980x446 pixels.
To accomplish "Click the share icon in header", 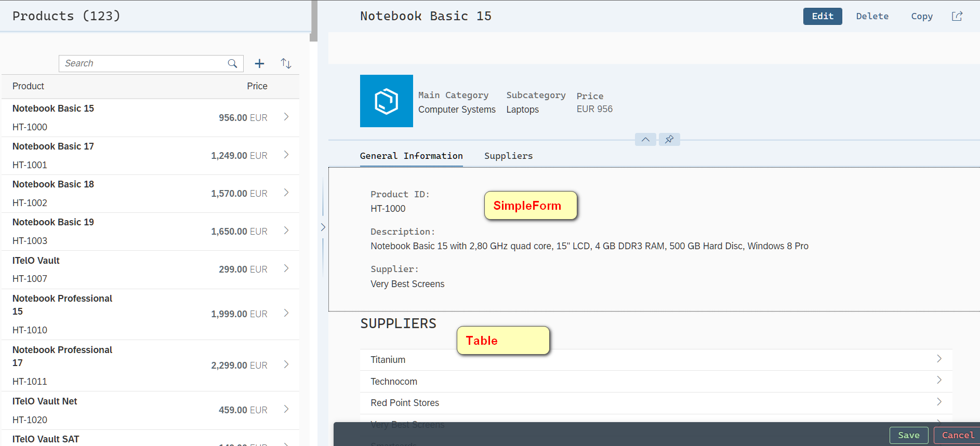I will coord(957,16).
